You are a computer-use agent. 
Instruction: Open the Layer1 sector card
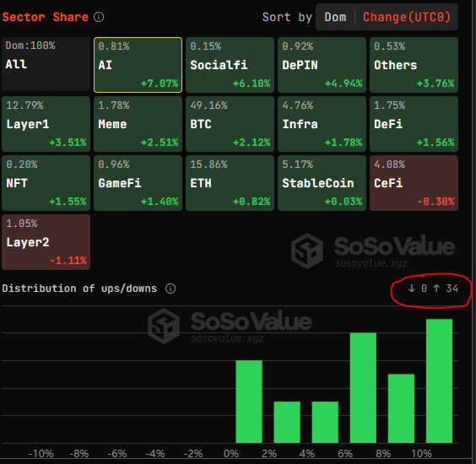coord(46,124)
